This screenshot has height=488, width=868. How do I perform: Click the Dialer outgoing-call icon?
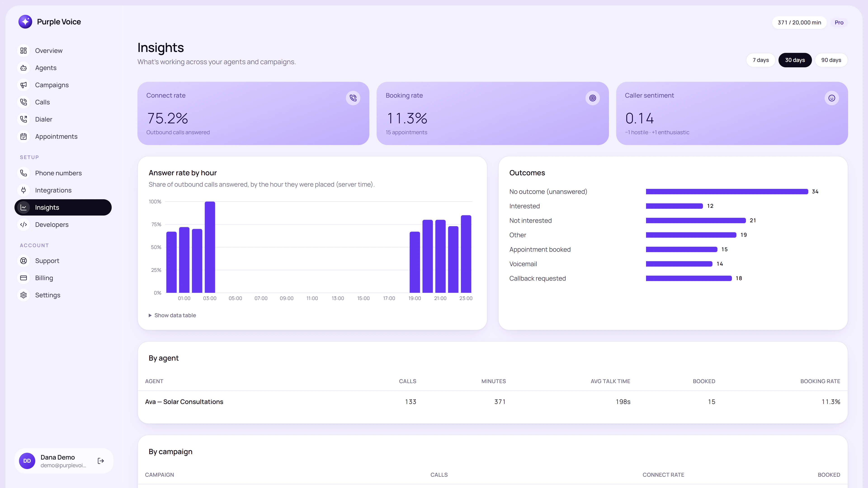tap(24, 119)
